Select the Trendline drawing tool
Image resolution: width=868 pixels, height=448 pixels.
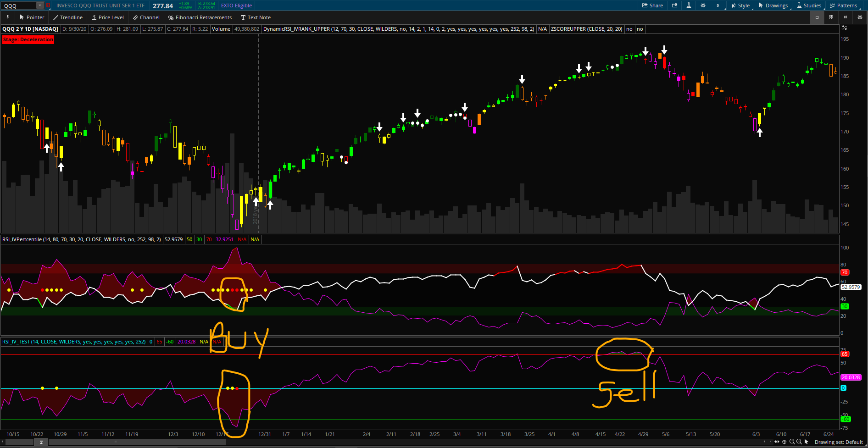pyautogui.click(x=67, y=17)
